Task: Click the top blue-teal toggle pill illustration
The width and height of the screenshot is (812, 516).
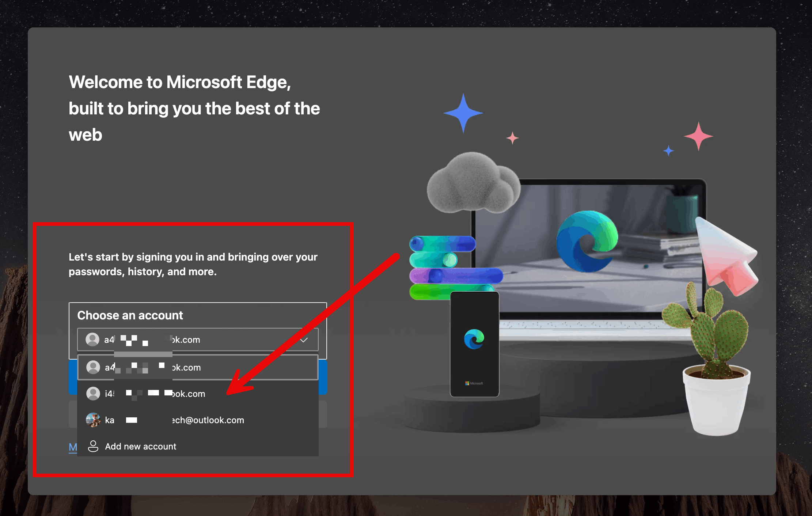Action: (x=443, y=244)
